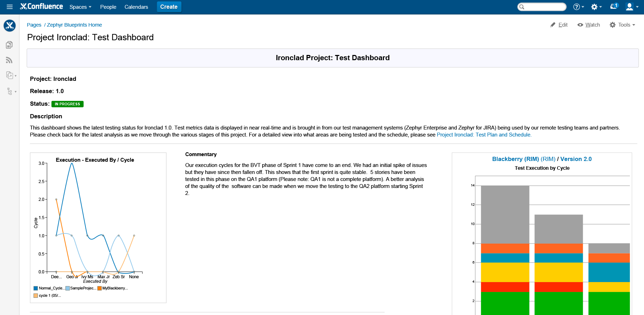
Task: Click the Geo Jr label on chart axis
Action: coord(72,277)
